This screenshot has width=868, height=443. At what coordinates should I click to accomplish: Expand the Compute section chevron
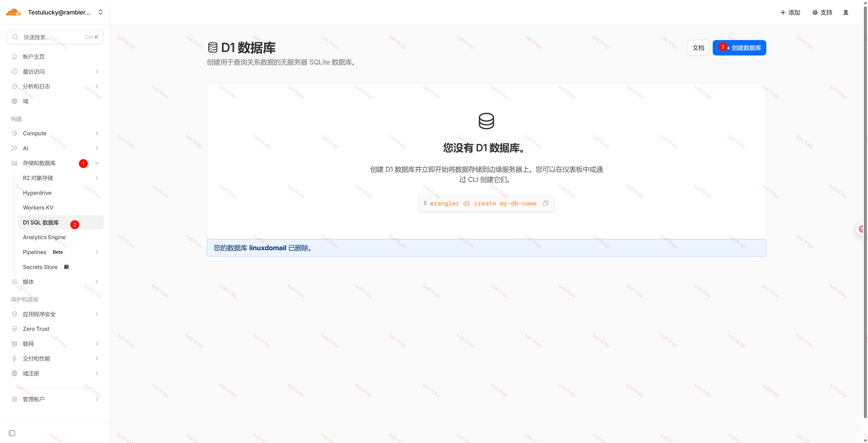[x=97, y=133]
